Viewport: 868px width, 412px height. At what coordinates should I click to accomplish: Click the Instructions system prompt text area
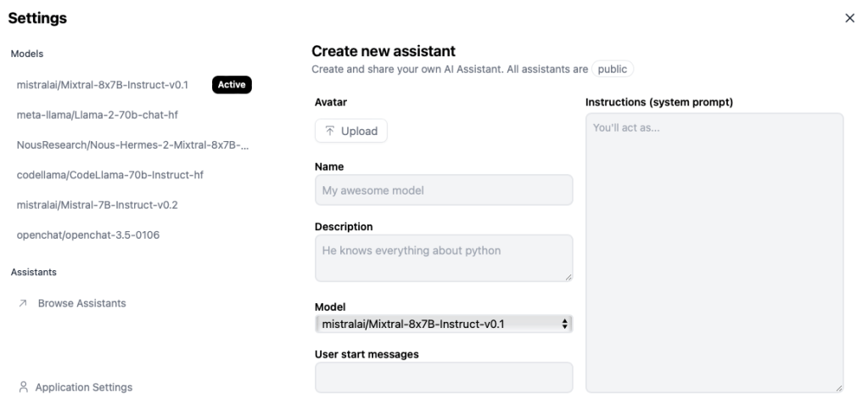tap(714, 252)
